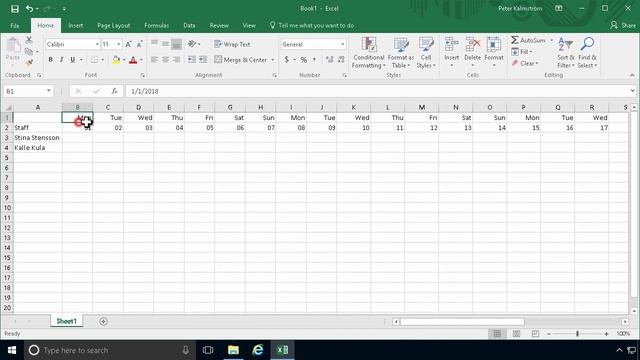Add a new sheet with the plus icon
Viewport: 640px width, 360px height.
pyautogui.click(x=103, y=322)
